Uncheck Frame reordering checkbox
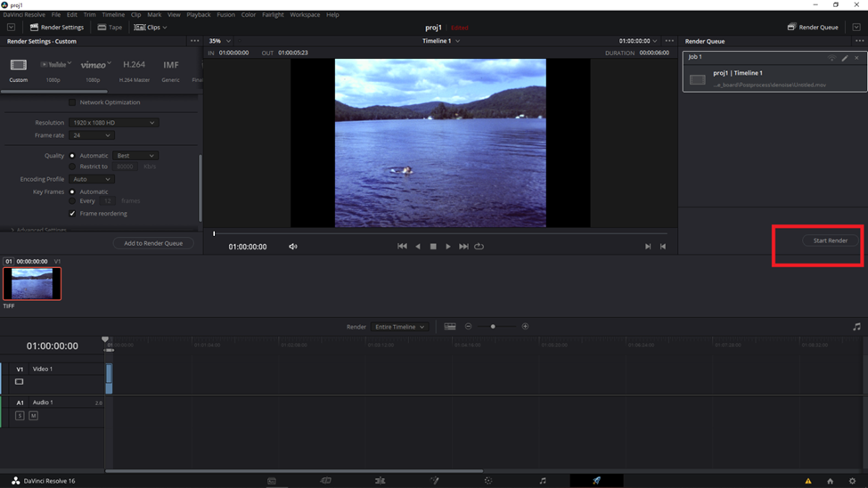 [x=72, y=214]
